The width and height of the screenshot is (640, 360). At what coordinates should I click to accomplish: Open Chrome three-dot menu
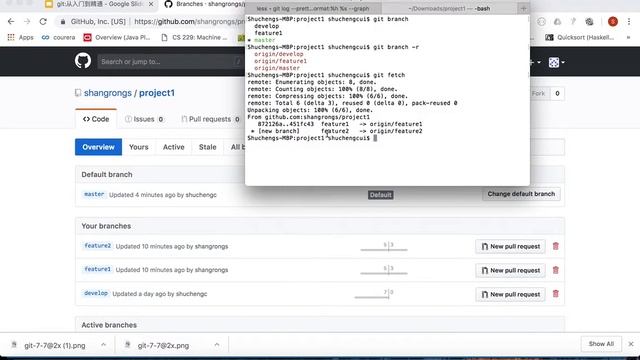tap(629, 22)
